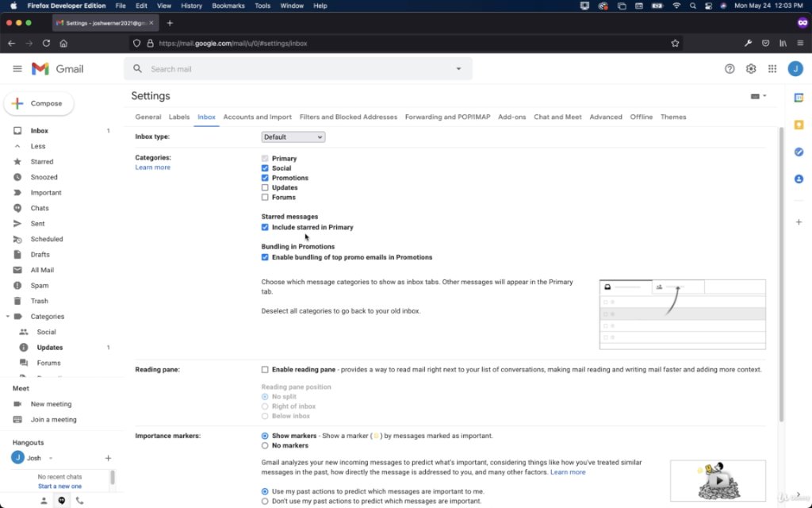Screen dimensions: 812x508
Task: Open Forwarding and POP/IMAP tab
Action: 447,117
